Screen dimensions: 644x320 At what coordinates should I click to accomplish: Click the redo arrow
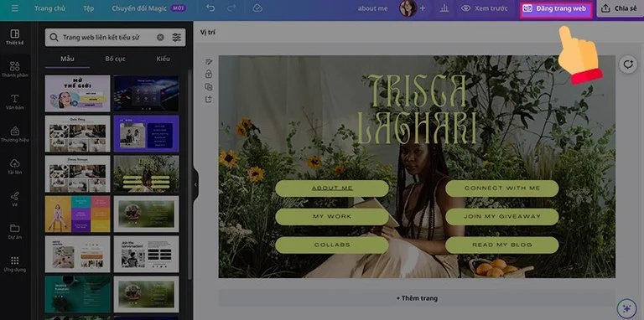tap(231, 8)
